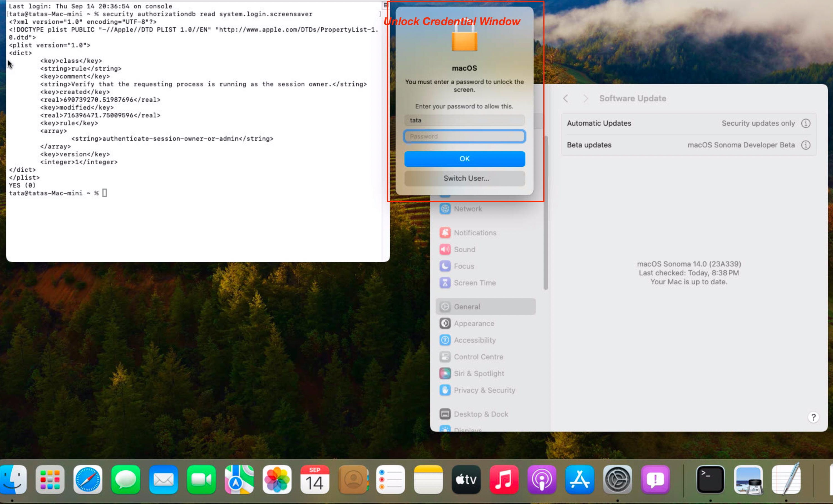This screenshot has height=504, width=833.
Task: Open TextEdit in the Dock
Action: point(786,479)
